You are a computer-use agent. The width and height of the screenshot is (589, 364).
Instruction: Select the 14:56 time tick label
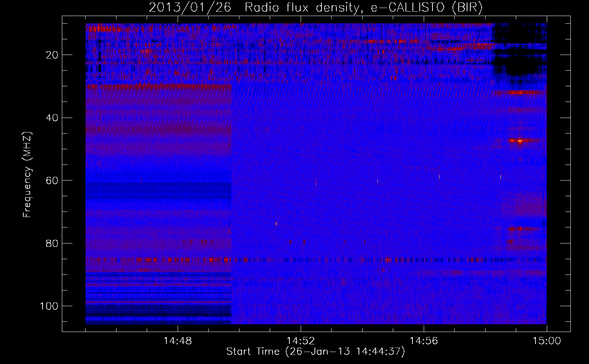[x=424, y=341]
